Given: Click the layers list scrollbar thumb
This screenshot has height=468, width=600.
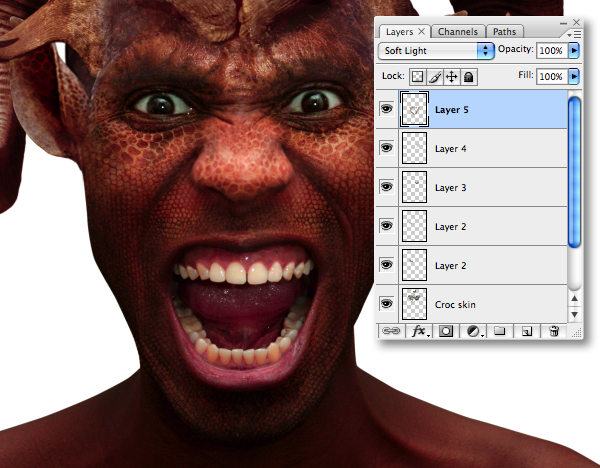Looking at the screenshot, I should point(574,172).
